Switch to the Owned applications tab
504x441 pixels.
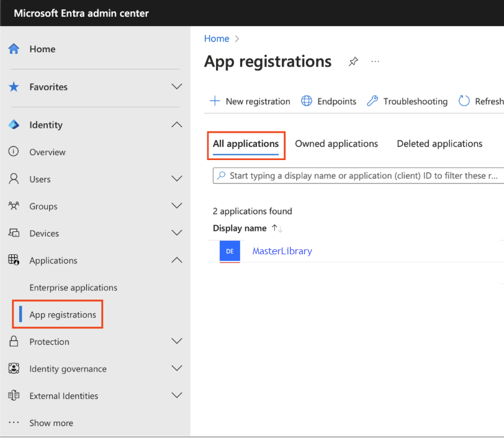(336, 144)
